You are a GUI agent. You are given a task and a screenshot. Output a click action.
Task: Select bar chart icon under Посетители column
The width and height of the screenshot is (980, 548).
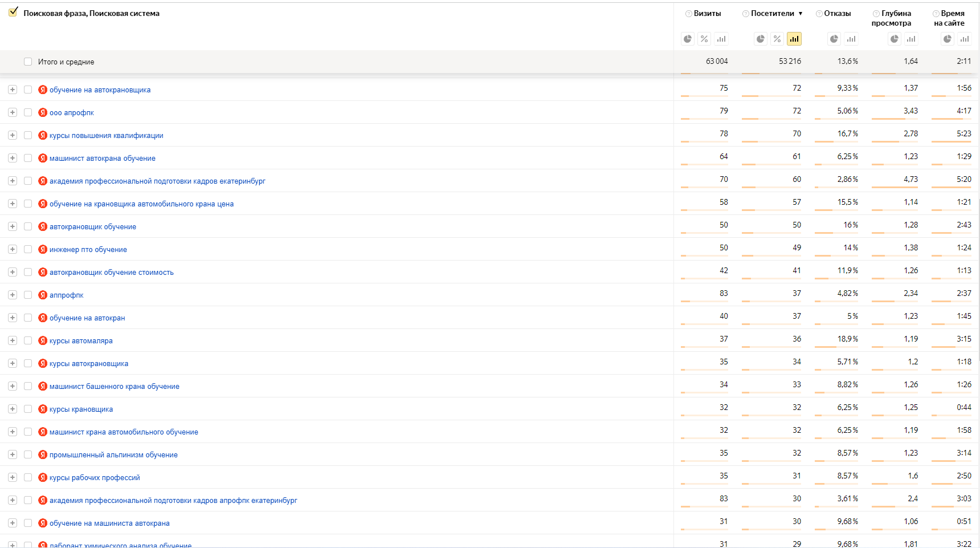(x=794, y=39)
